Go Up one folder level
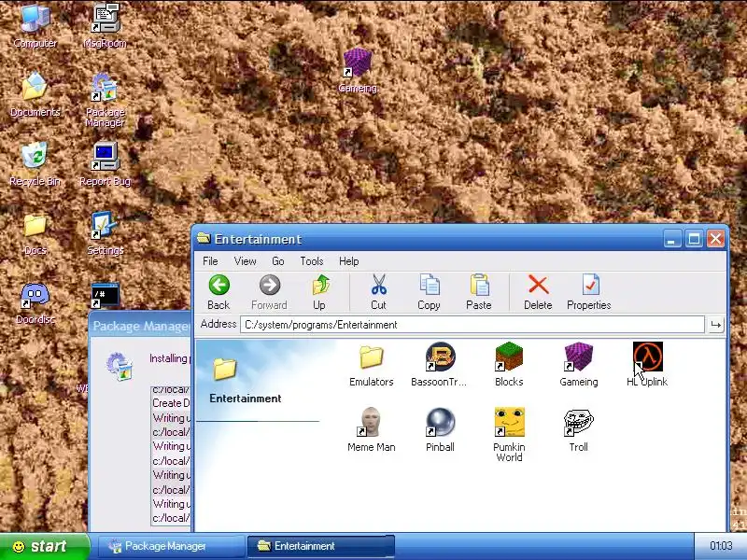 click(x=319, y=292)
